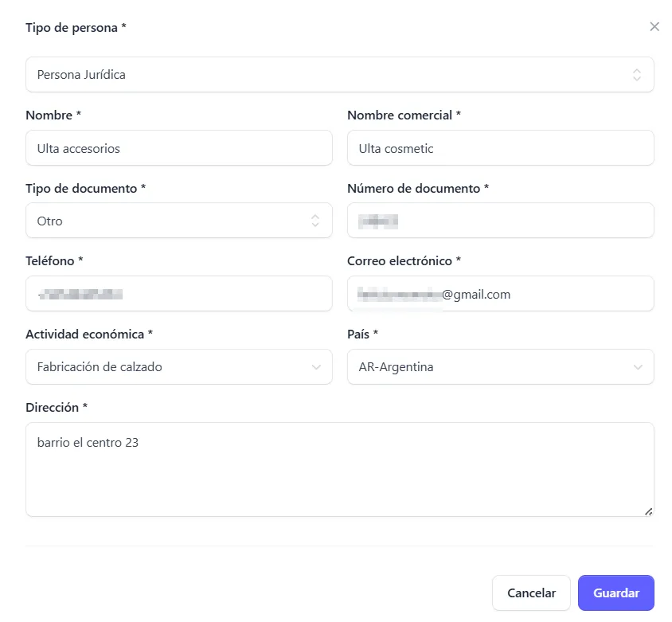Click the Teléfono input field
The image size is (672, 622).
click(178, 294)
